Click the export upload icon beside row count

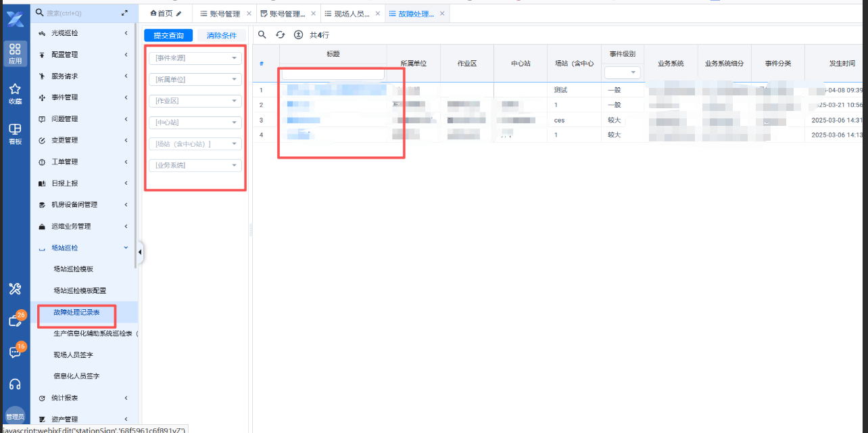pos(298,35)
